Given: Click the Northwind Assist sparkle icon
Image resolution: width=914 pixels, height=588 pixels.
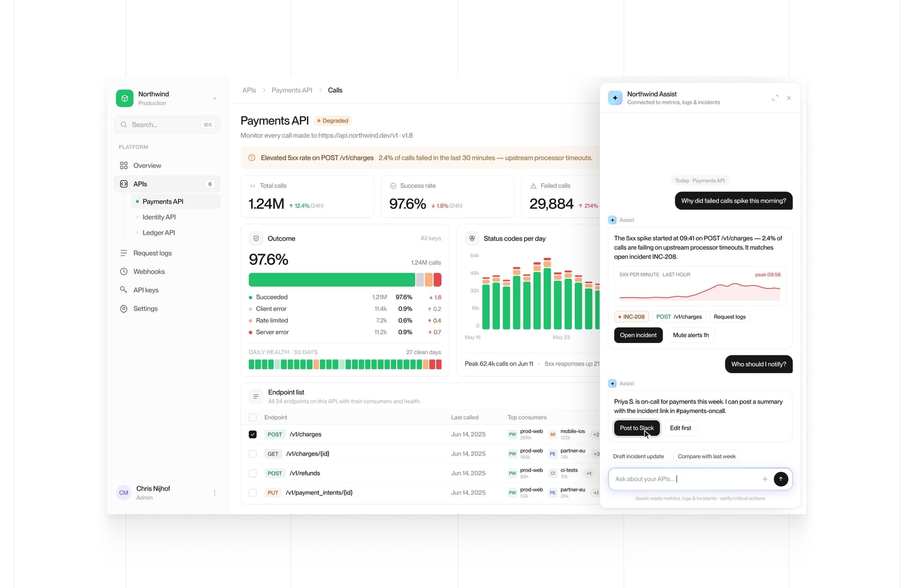Looking at the screenshot, I should [x=615, y=98].
